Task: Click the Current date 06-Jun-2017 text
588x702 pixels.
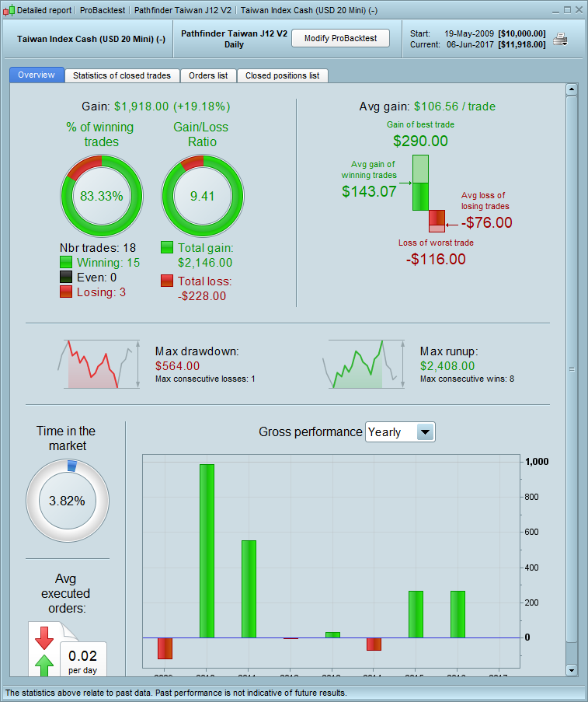Action: click(470, 44)
